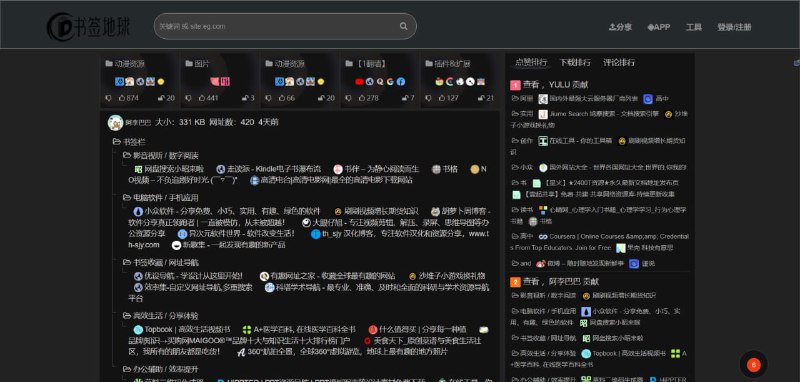Open the 书格 bookmark in main tree
Viewport: 800px width, 382px height.
445,169
